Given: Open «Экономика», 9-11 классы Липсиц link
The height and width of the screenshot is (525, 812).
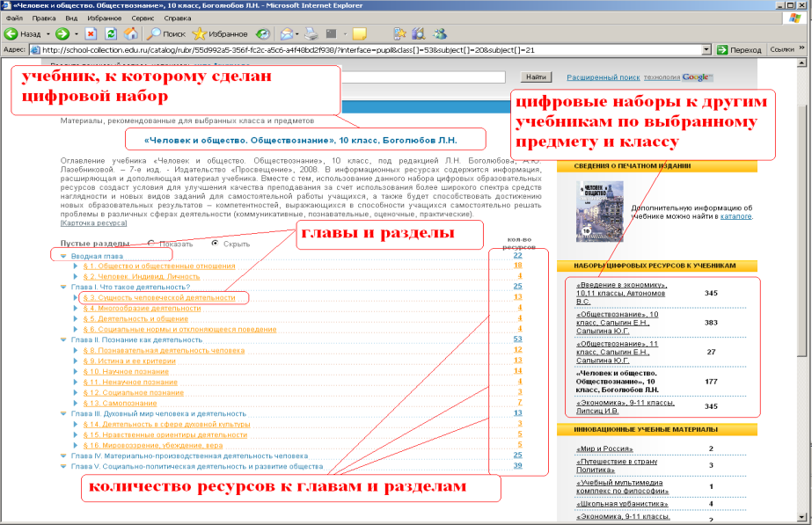Looking at the screenshot, I should (625, 406).
